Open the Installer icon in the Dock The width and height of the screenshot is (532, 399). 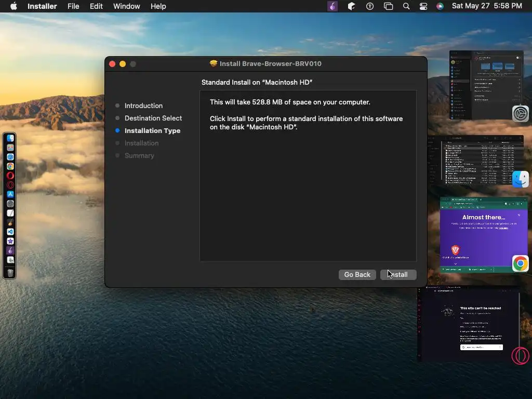[x=10, y=260]
